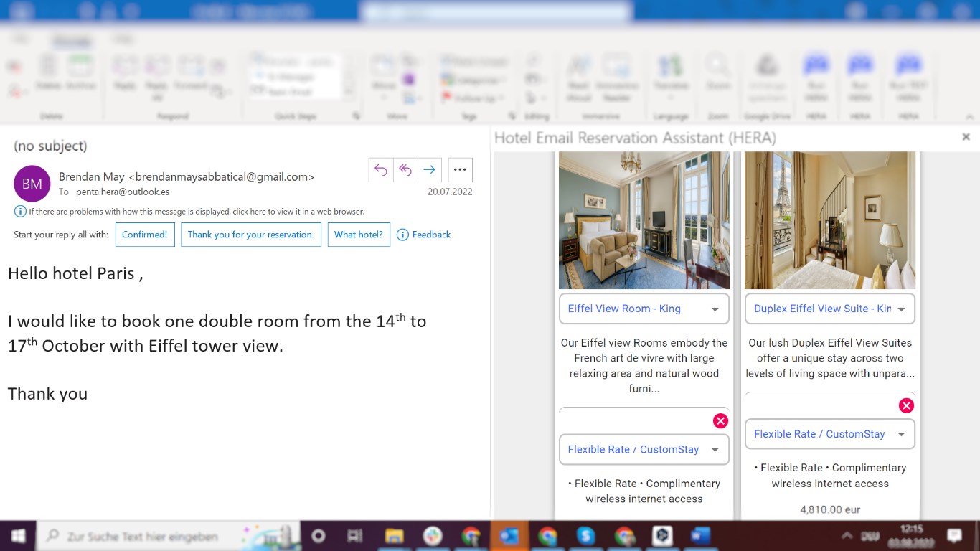Close the HERA assistant panel
The height and width of the screenshot is (551, 980).
point(966,137)
